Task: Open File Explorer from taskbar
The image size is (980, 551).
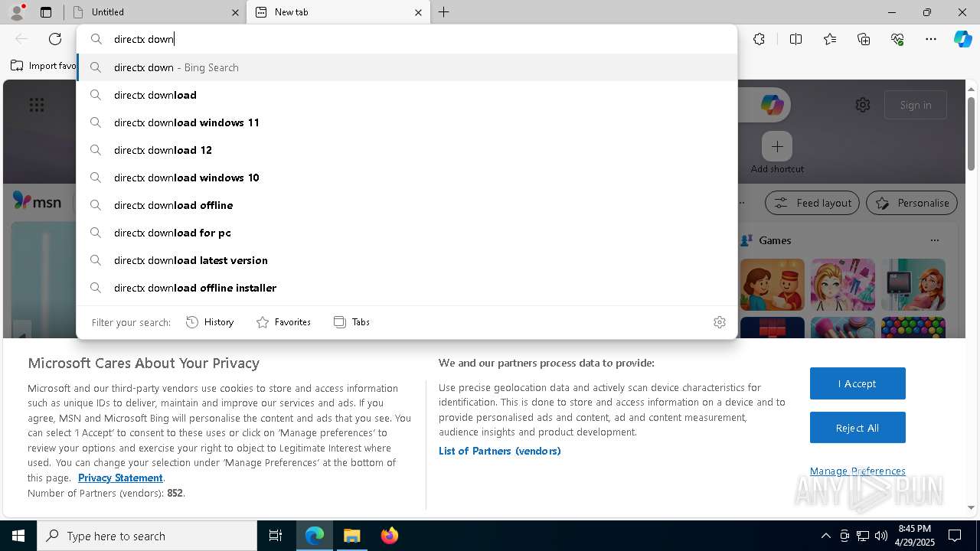Action: pos(352,536)
